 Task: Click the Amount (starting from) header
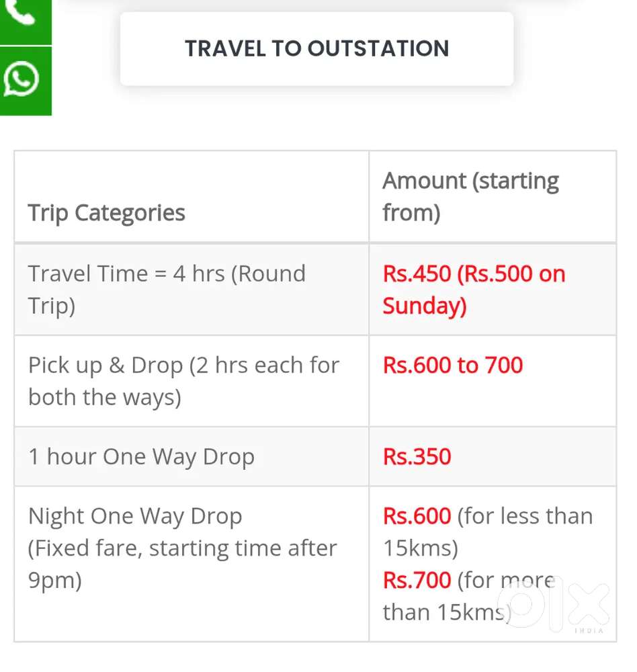(470, 196)
